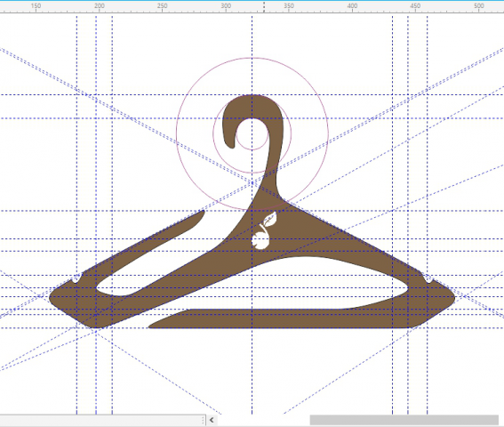The width and height of the screenshot is (504, 427).
Task: Click the right notch on hanger shoulder
Action: point(428,278)
